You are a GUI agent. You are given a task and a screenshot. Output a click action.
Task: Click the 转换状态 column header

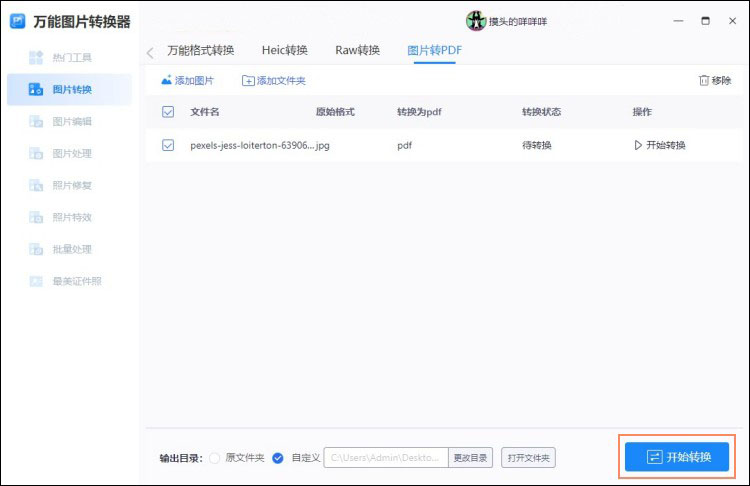[x=541, y=112]
